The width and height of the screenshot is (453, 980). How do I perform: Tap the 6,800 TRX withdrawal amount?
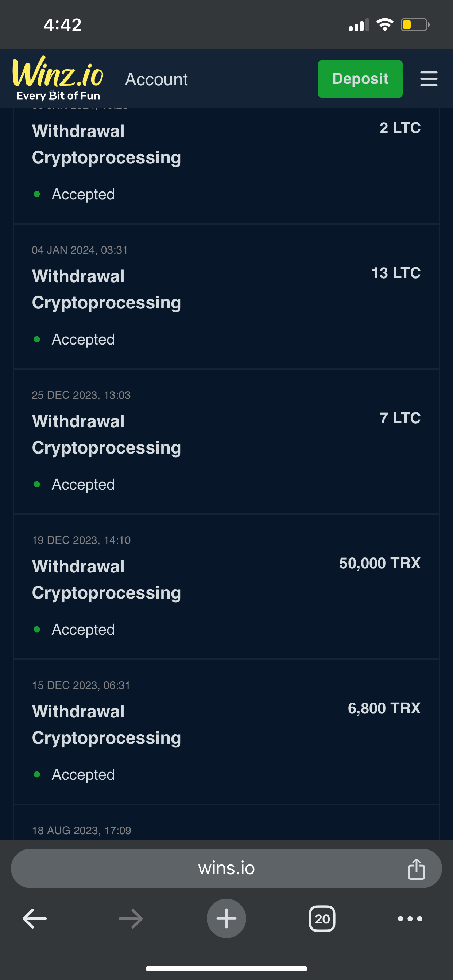pyautogui.click(x=384, y=708)
